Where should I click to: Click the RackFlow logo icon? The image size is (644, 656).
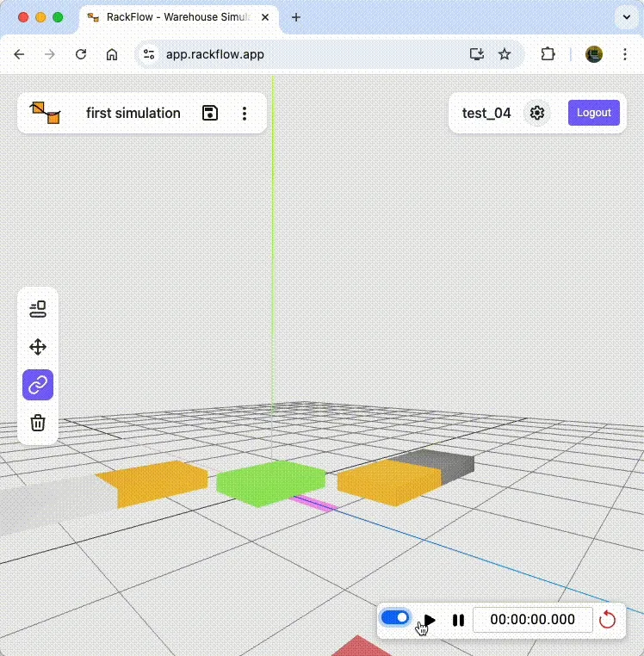pyautogui.click(x=46, y=113)
